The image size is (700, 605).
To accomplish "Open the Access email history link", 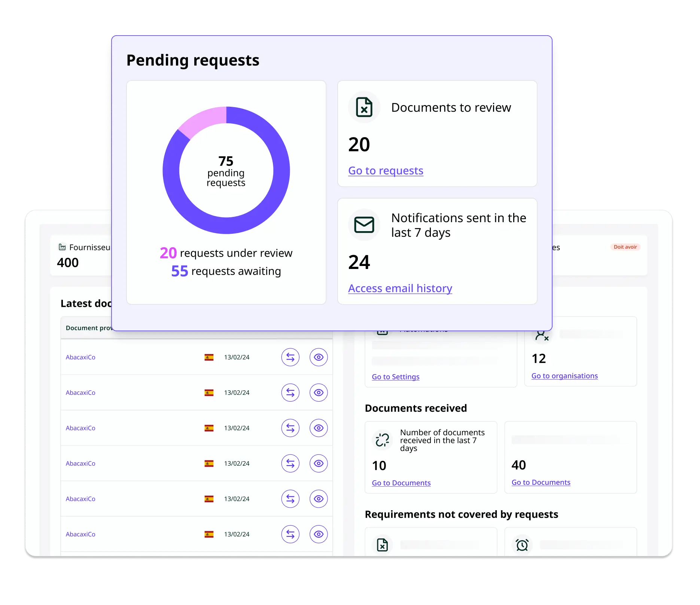I will 400,288.
